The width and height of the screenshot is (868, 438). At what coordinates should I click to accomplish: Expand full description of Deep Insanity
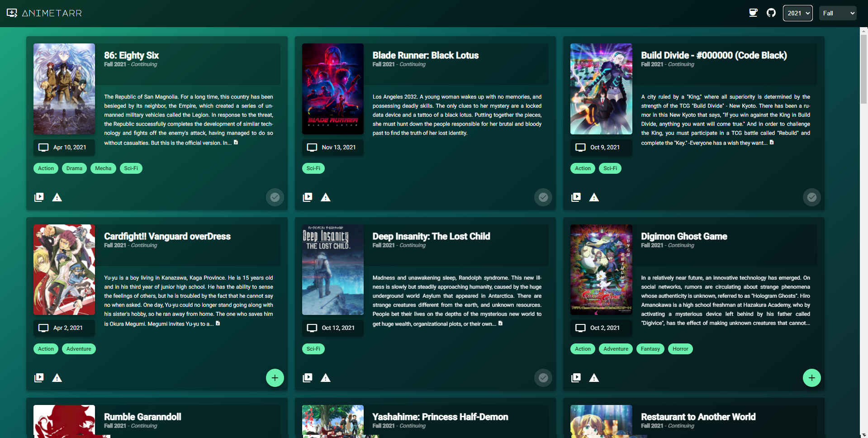pyautogui.click(x=500, y=324)
